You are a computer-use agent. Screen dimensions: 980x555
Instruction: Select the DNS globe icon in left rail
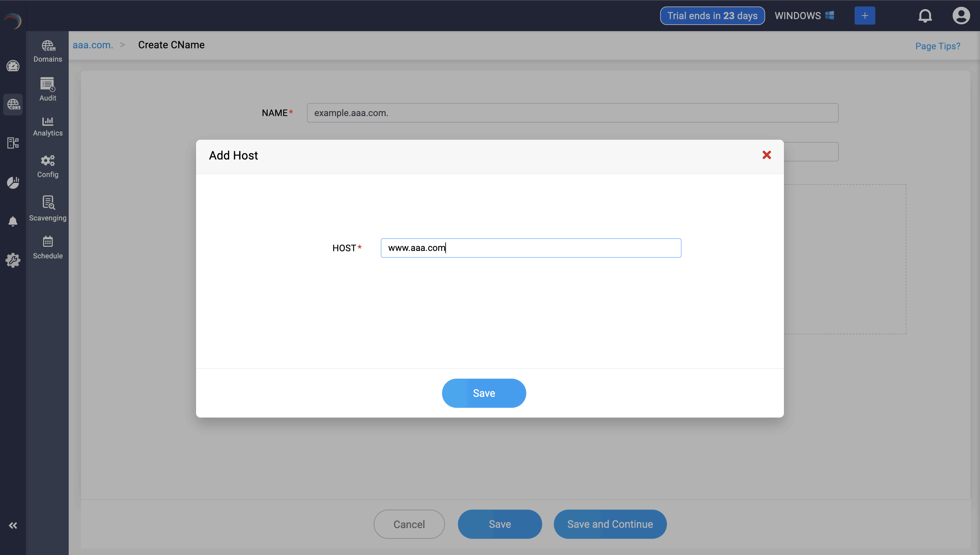tap(13, 104)
